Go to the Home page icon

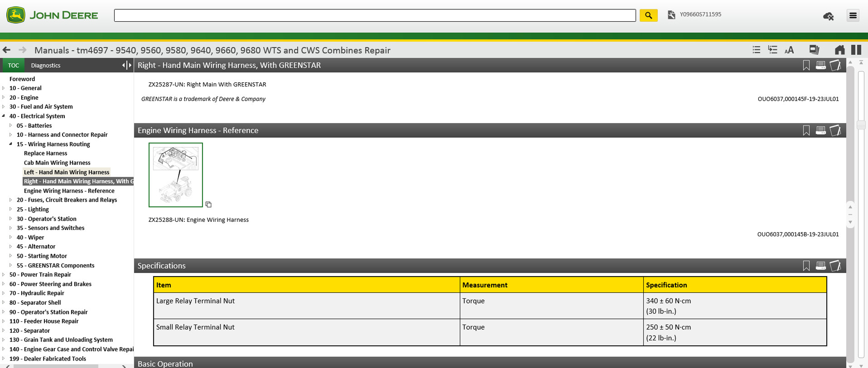[839, 50]
